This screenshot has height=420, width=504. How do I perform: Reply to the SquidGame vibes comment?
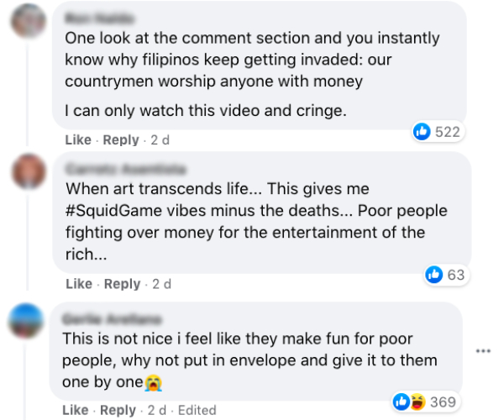tap(121, 284)
